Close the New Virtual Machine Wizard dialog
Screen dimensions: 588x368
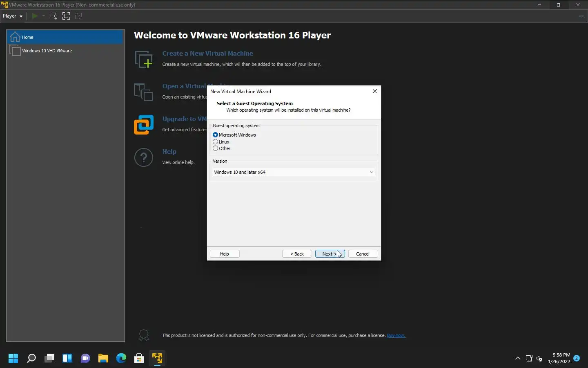(x=375, y=91)
